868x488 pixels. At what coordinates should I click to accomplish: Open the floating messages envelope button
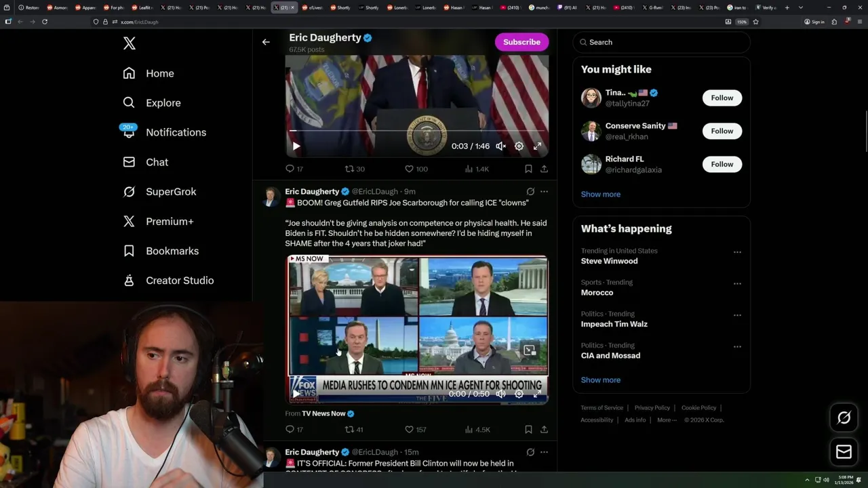click(844, 452)
